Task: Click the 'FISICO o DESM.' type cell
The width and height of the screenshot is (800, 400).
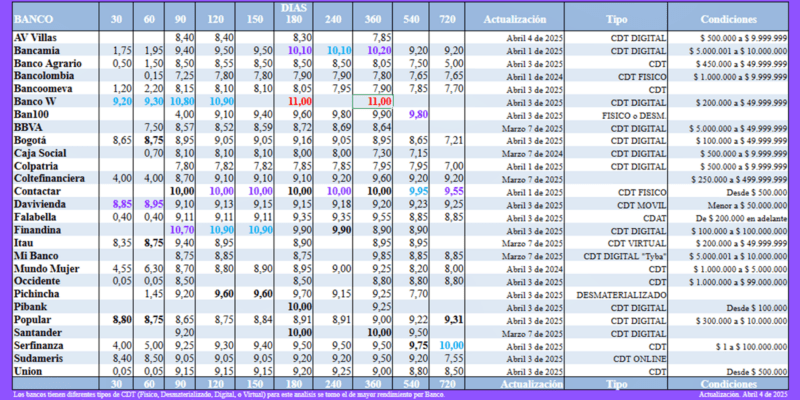Action: tap(634, 115)
